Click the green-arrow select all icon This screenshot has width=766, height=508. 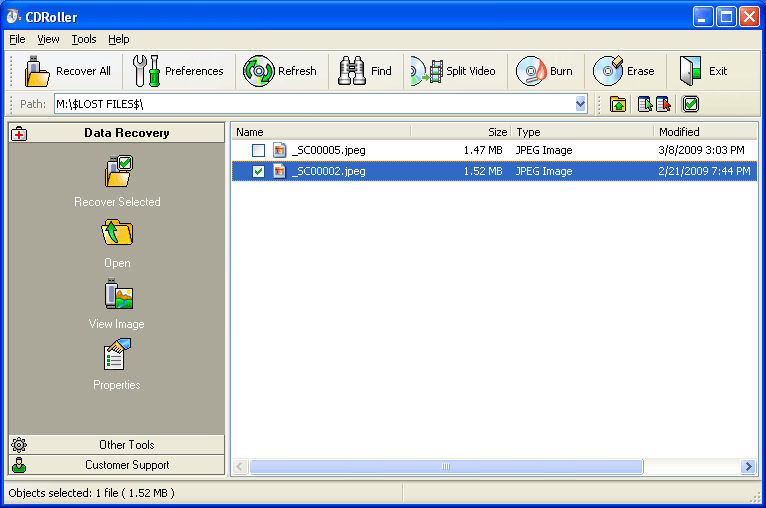(x=645, y=104)
